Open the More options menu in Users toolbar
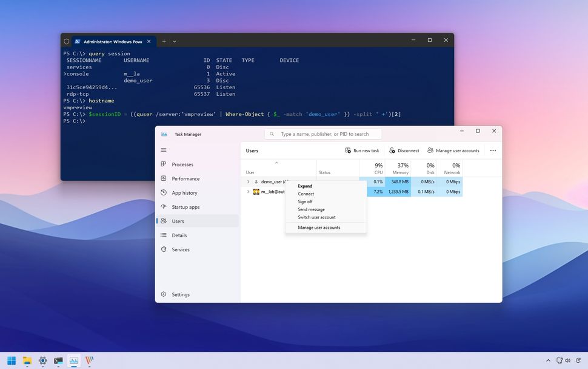Image resolution: width=588 pixels, height=369 pixels. pyautogui.click(x=493, y=150)
